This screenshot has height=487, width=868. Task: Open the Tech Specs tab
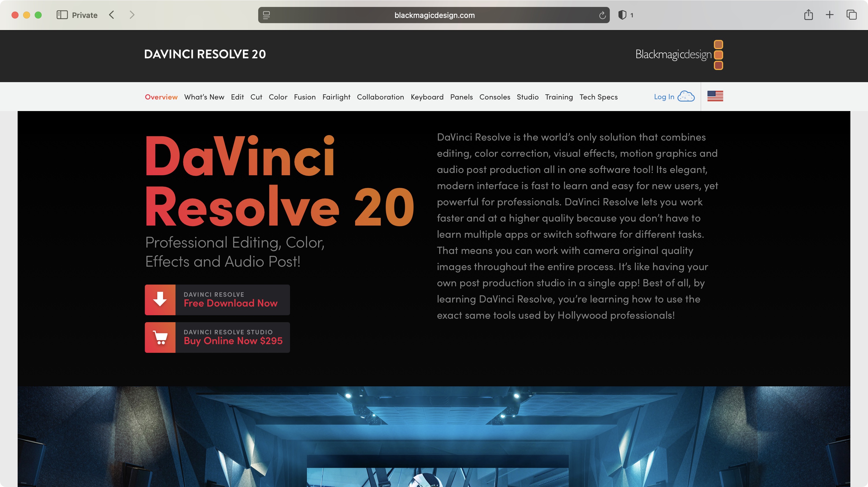[599, 97]
